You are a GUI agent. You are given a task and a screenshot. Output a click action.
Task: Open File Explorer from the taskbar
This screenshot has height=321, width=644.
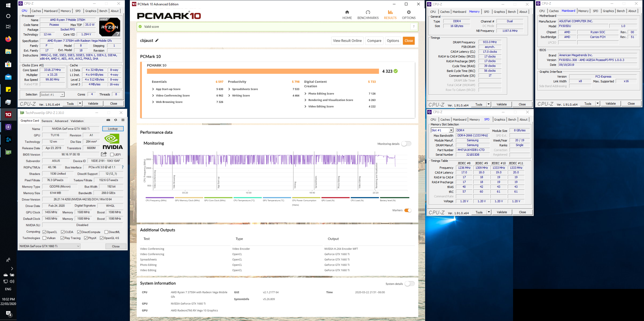8,52
